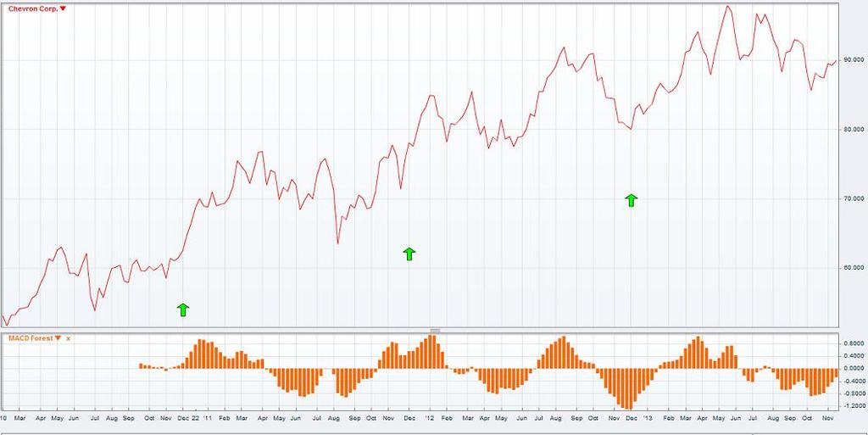This screenshot has height=435, width=868.
Task: Click the 60.000 price axis label
Action: click(853, 269)
